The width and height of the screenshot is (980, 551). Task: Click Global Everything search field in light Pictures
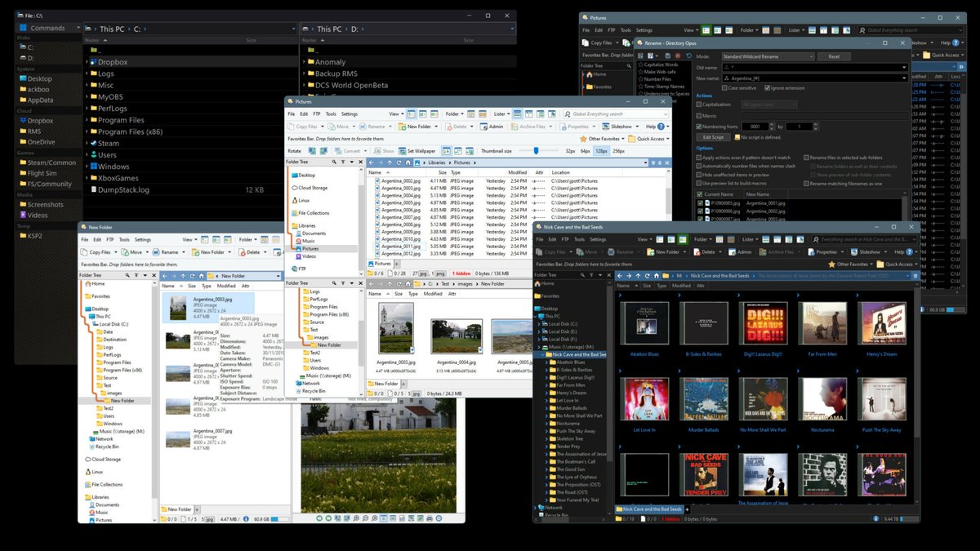pos(615,113)
